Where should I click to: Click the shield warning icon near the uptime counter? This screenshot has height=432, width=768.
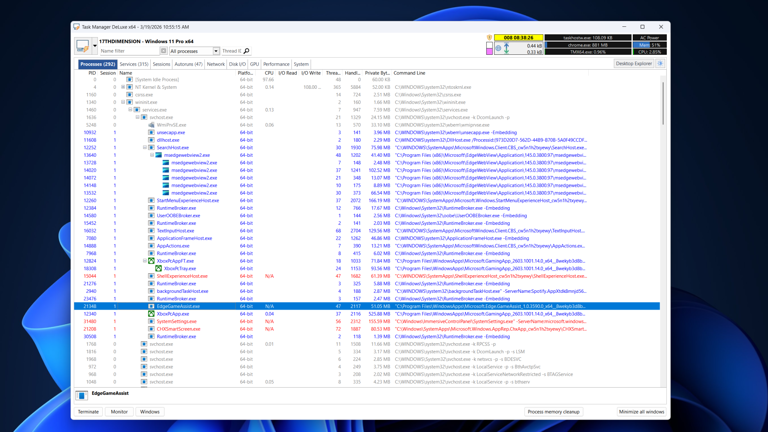pos(489,38)
